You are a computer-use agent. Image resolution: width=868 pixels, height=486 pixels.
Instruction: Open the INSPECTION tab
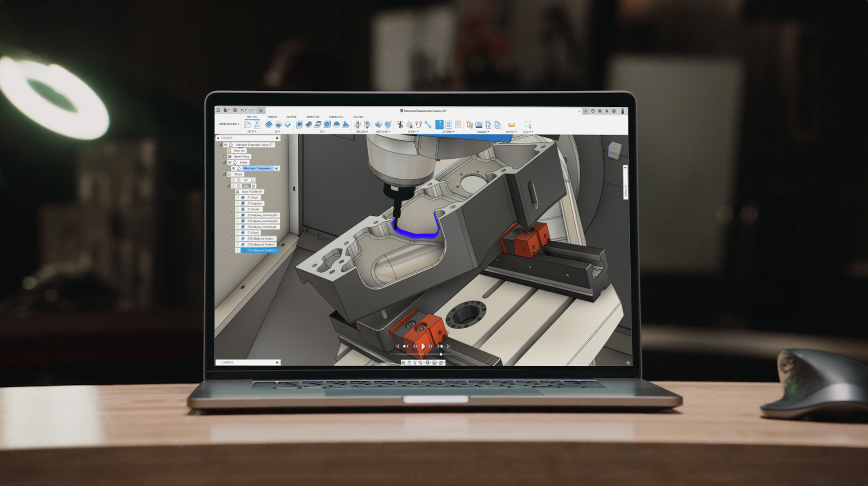pyautogui.click(x=313, y=117)
